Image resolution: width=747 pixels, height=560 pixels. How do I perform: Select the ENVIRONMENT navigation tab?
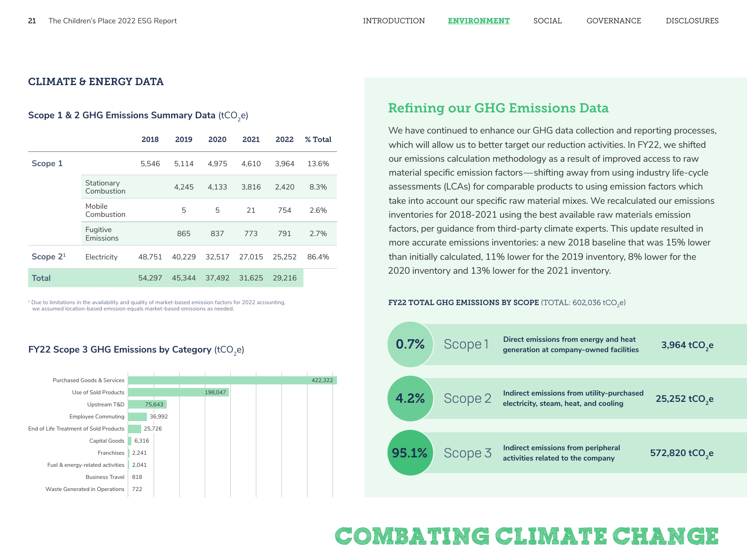(479, 21)
